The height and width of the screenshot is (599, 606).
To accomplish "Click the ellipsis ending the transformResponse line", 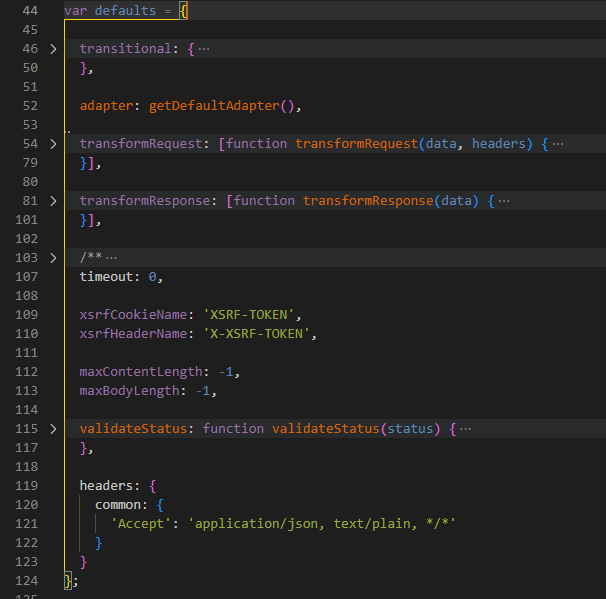I will [x=504, y=201].
